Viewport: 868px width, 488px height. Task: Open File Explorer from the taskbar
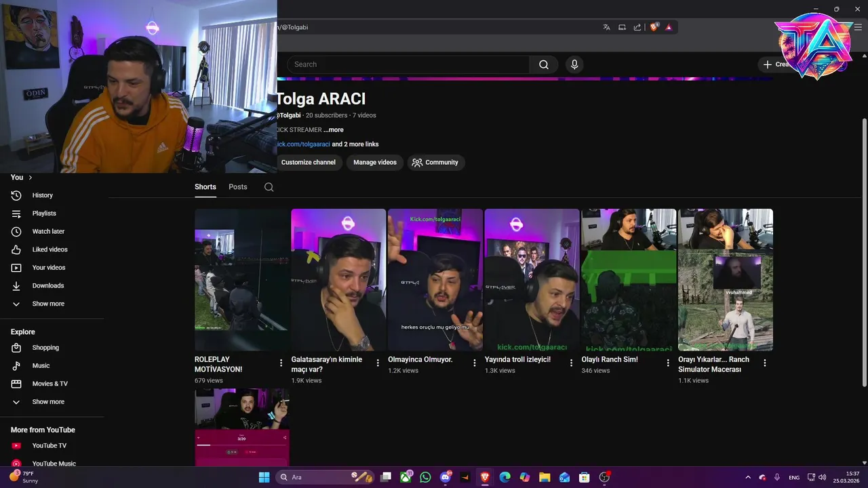click(x=545, y=477)
